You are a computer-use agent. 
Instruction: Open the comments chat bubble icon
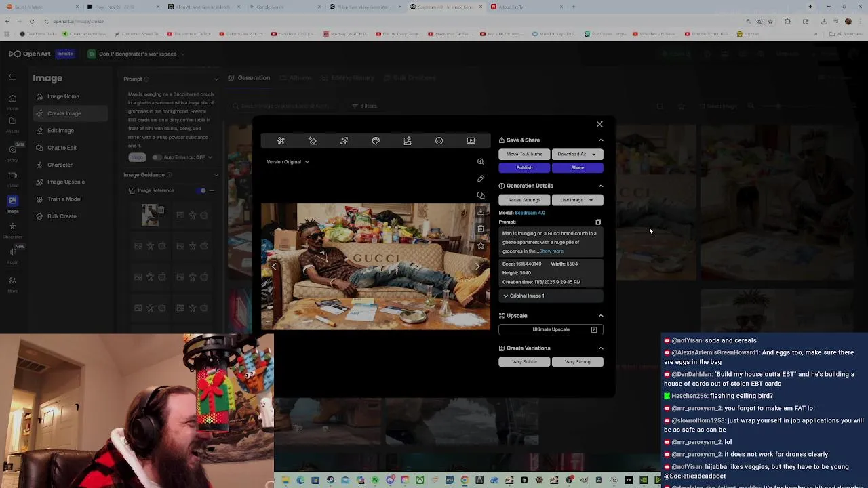coord(481,195)
